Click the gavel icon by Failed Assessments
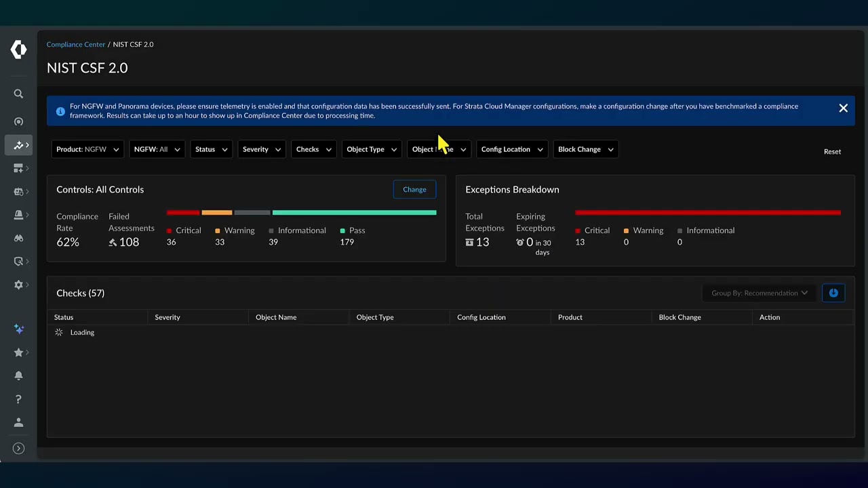 (113, 242)
